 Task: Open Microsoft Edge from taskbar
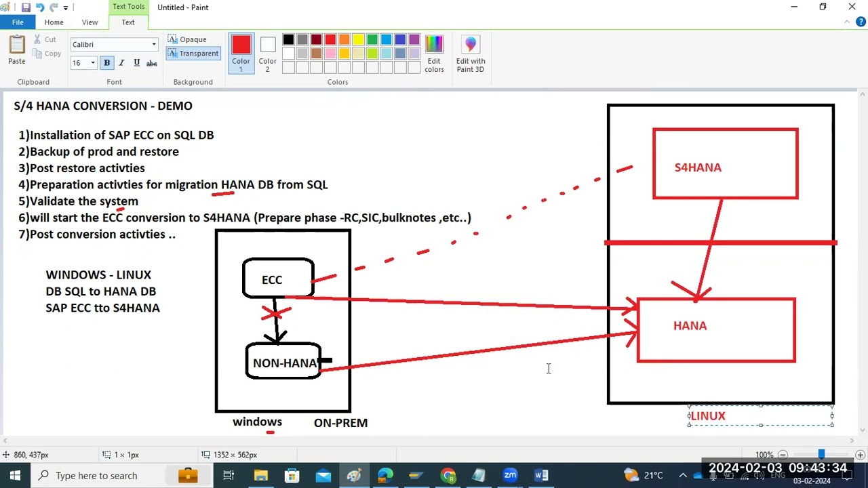[385, 475]
